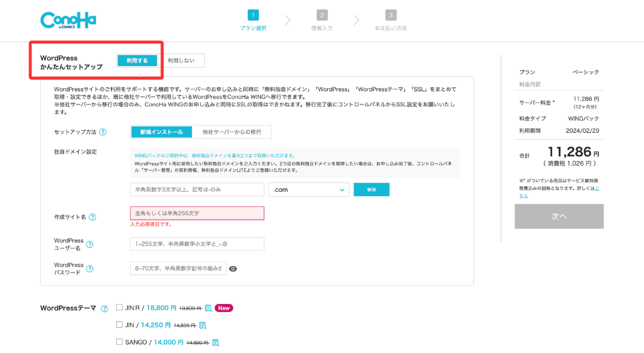The width and height of the screenshot is (644, 353).
Task: Click step 2 情報入力 indicator
Action: [x=322, y=21]
